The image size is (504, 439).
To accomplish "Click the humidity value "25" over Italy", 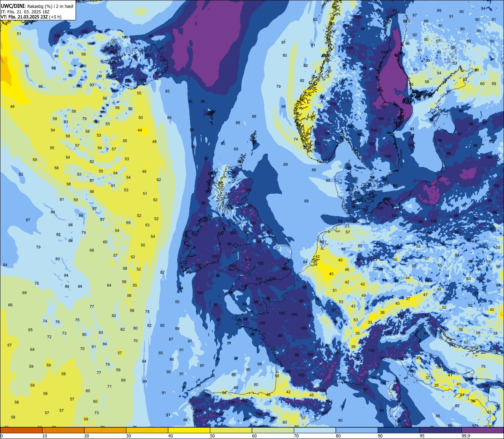I will point(436,385).
